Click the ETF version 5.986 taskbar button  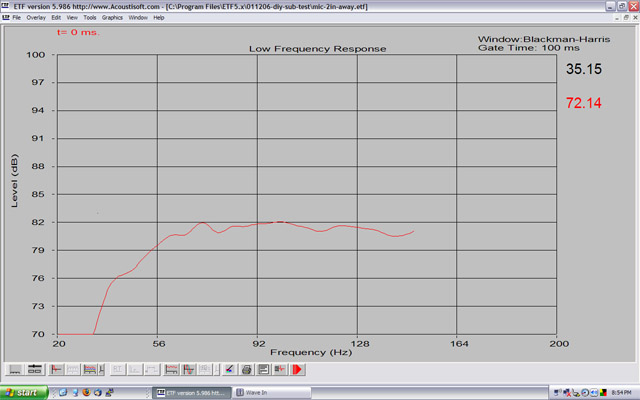pyautogui.click(x=192, y=393)
